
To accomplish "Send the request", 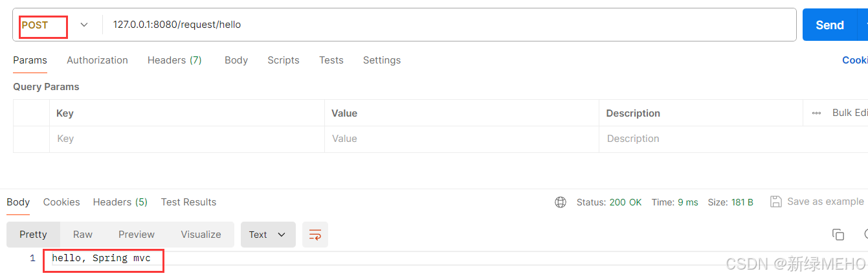I will click(829, 25).
